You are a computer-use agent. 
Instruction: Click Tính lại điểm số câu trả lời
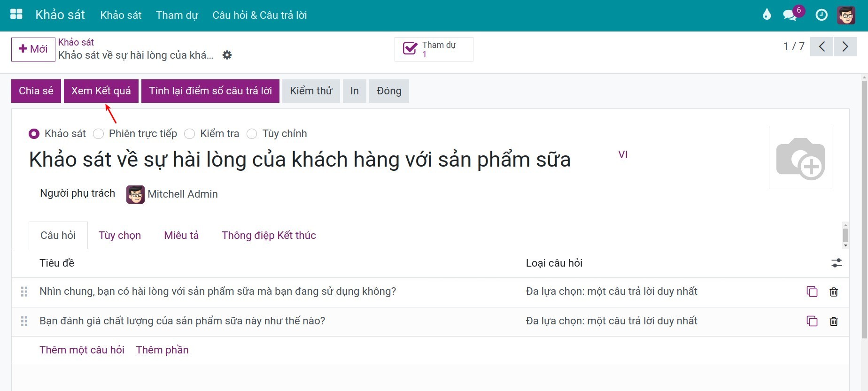click(210, 91)
